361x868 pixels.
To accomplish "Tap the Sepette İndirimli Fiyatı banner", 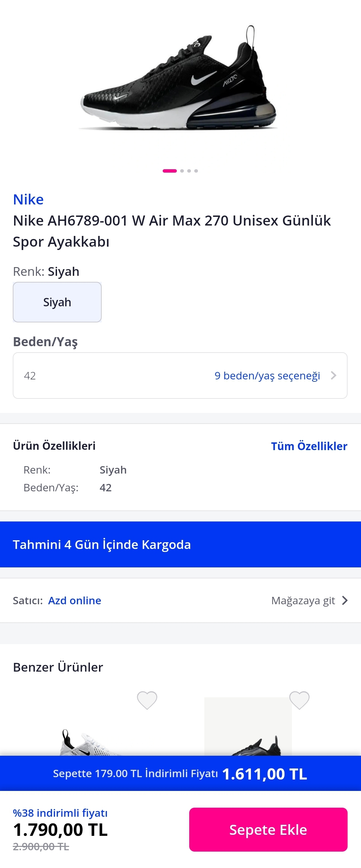I will [x=180, y=773].
